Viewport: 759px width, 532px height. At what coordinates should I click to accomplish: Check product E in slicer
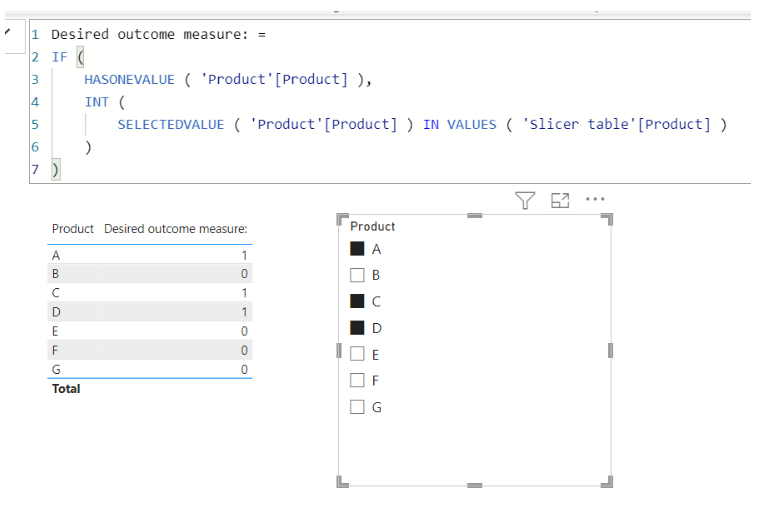tap(357, 354)
